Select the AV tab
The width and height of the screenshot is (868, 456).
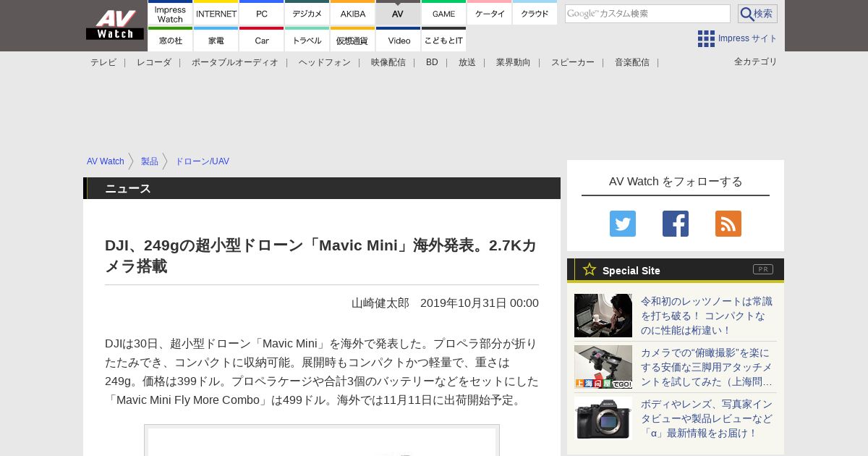[x=398, y=13]
